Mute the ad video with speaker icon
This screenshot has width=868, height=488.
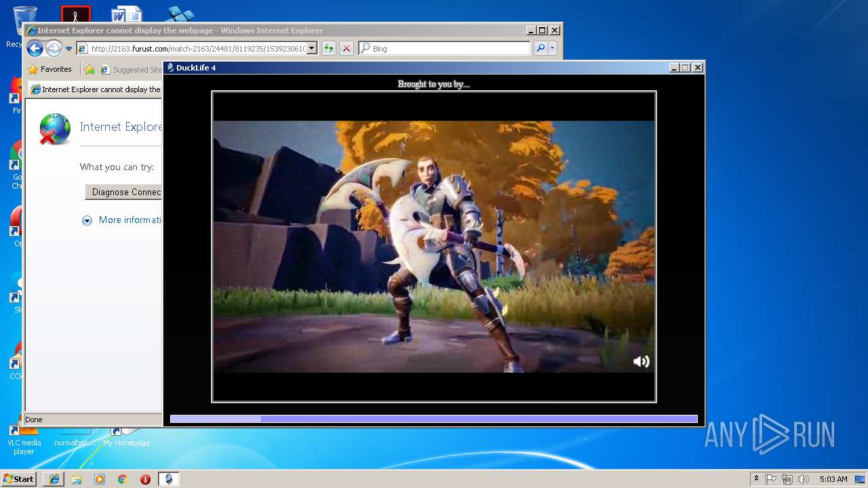click(641, 361)
